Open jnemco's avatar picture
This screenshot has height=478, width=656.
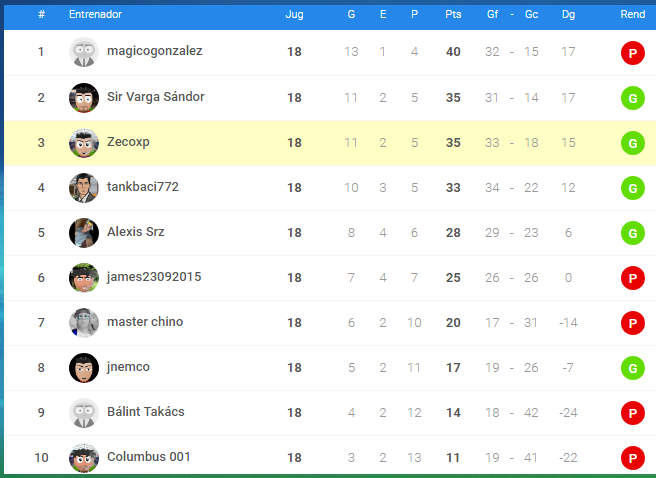[84, 368]
